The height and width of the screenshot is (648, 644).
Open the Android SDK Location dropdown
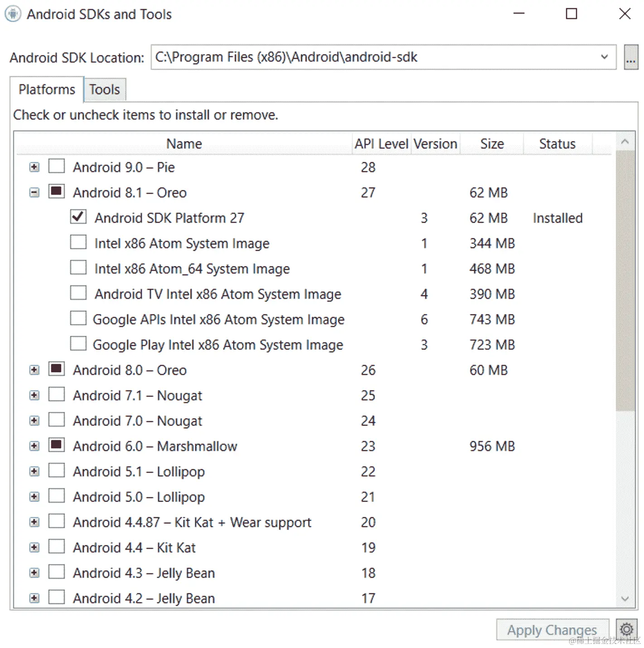(x=605, y=57)
